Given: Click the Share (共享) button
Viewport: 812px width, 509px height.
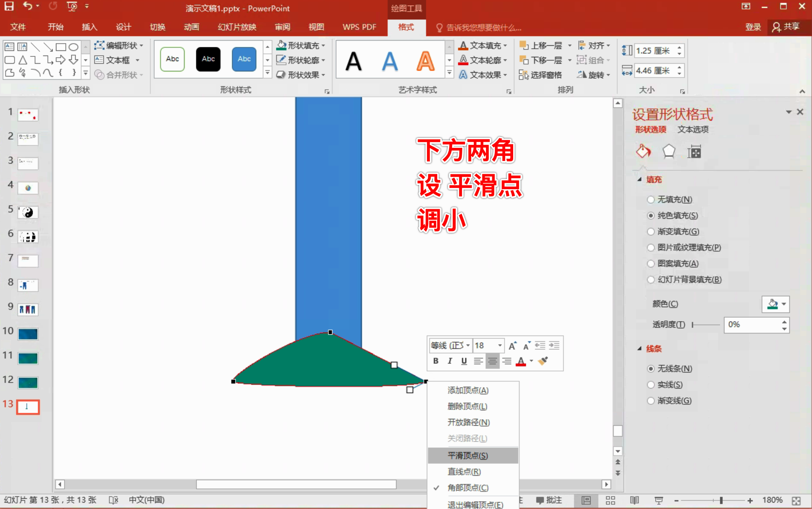Looking at the screenshot, I should coord(786,27).
